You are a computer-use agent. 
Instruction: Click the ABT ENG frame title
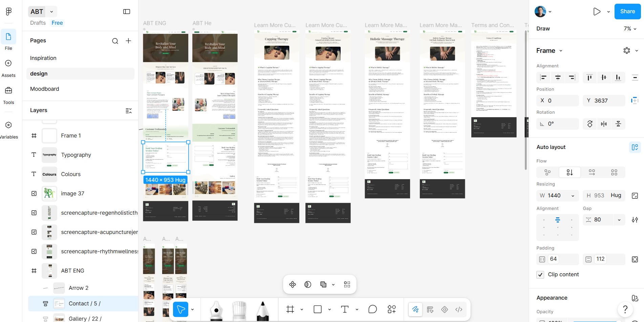154,23
